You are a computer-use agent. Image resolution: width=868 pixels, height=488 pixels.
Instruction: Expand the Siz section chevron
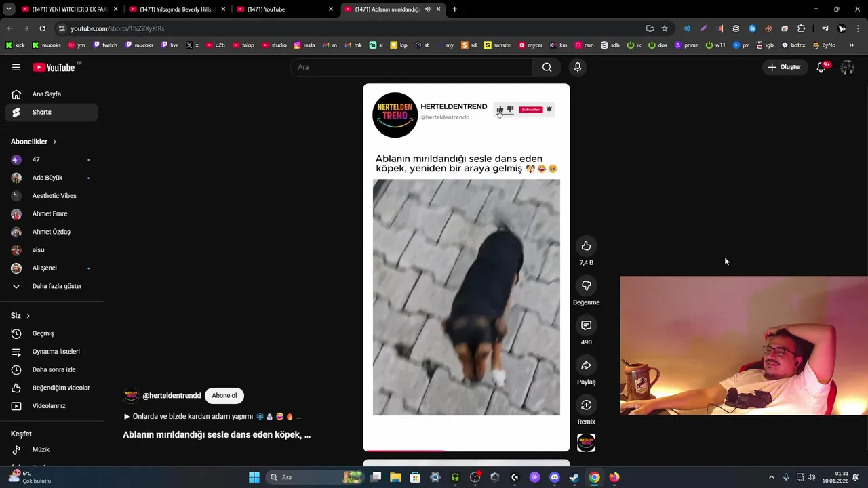point(28,316)
